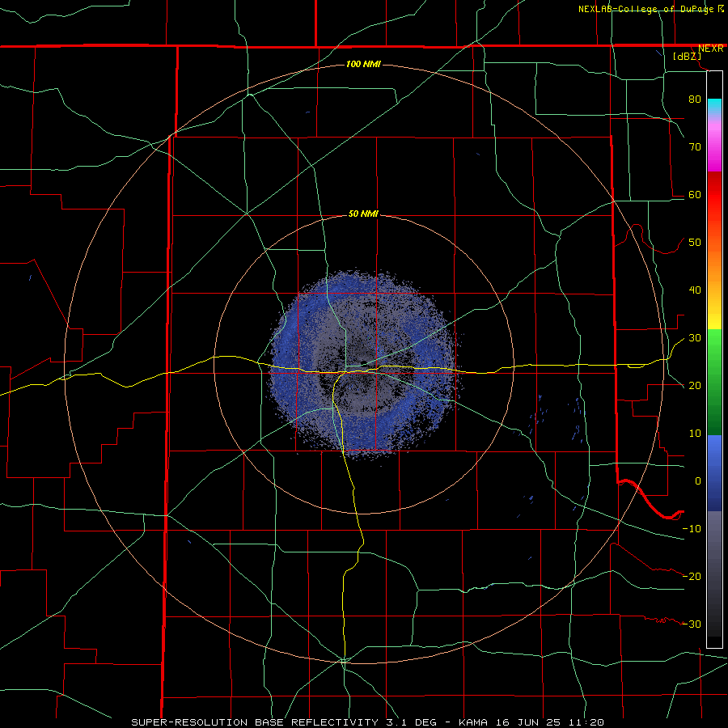Click the 80 value on the dBZ scale
This screenshot has width=728, height=728.
click(695, 99)
